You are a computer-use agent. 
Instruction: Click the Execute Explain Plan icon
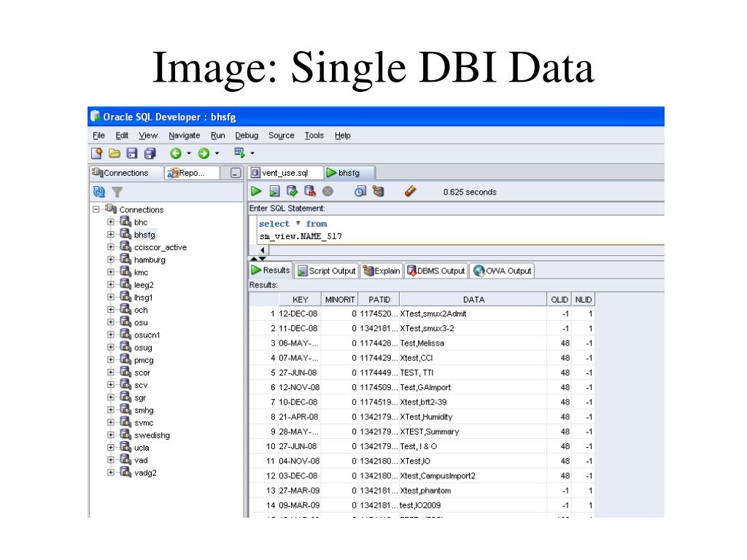pos(379,192)
